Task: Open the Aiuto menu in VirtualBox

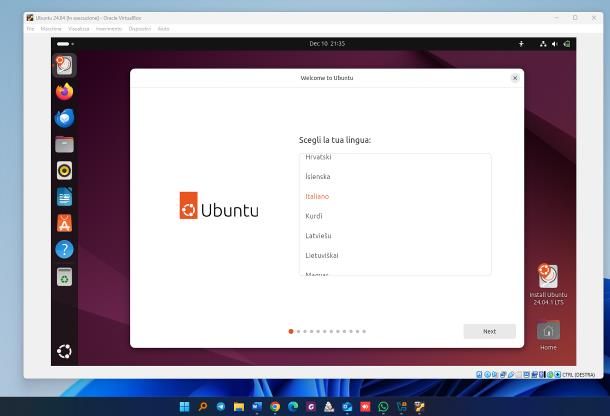Action: 163,29
